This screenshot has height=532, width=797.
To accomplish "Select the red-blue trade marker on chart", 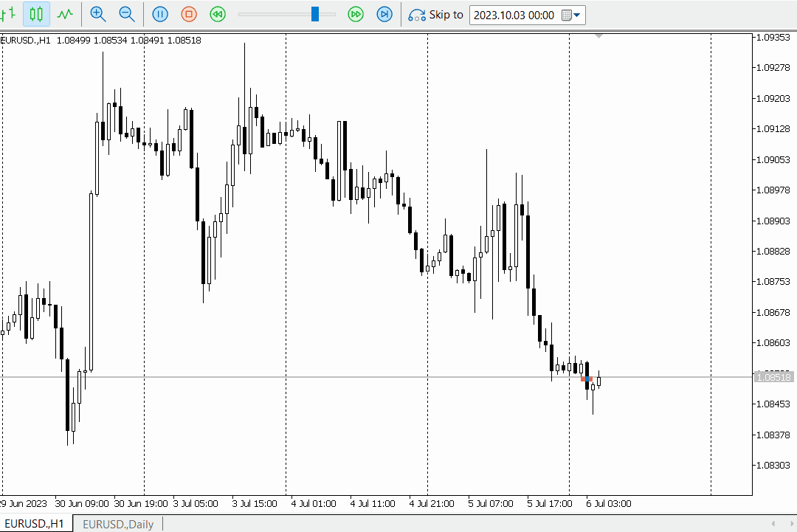I will click(587, 379).
